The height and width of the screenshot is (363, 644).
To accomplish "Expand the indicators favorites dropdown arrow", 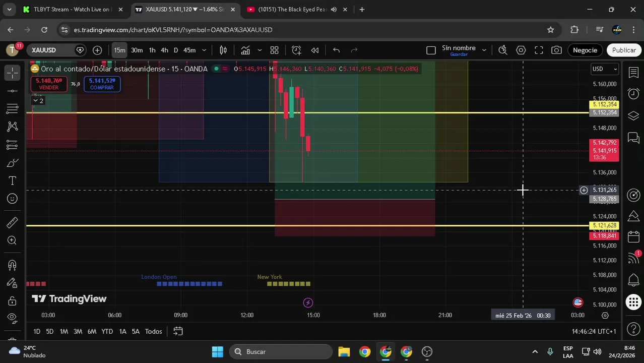I will pos(260,50).
